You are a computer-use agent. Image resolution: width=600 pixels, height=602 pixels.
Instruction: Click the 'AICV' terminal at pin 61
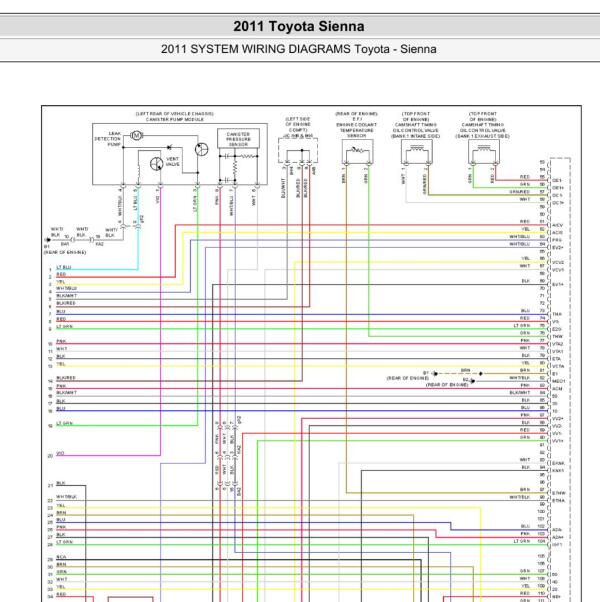tap(557, 225)
